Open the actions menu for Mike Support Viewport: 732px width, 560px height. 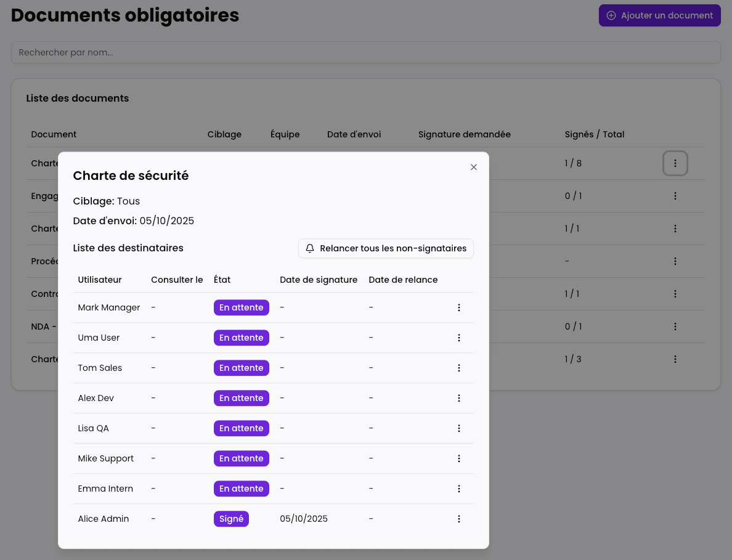tap(459, 458)
